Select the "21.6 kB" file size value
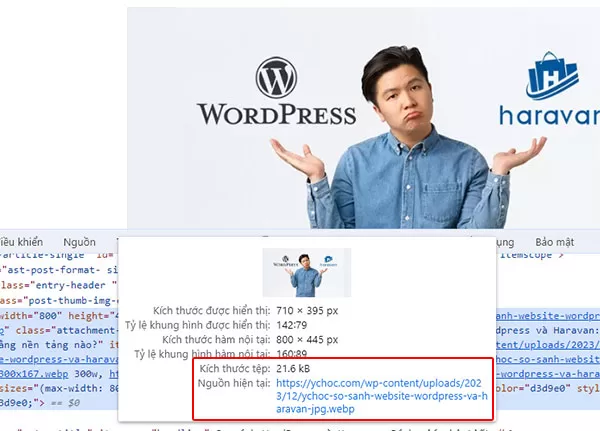This screenshot has width=600, height=431. point(293,369)
